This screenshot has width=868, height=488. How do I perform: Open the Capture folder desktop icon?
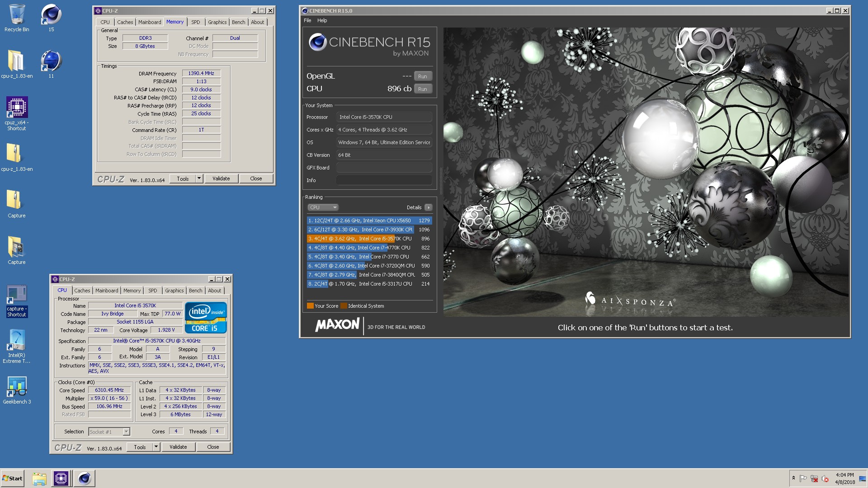pyautogui.click(x=17, y=250)
